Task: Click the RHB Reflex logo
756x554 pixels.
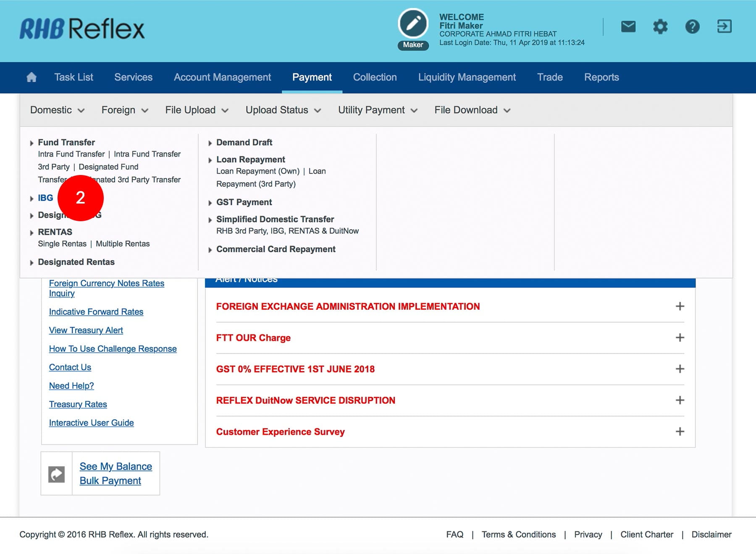Action: point(82,29)
